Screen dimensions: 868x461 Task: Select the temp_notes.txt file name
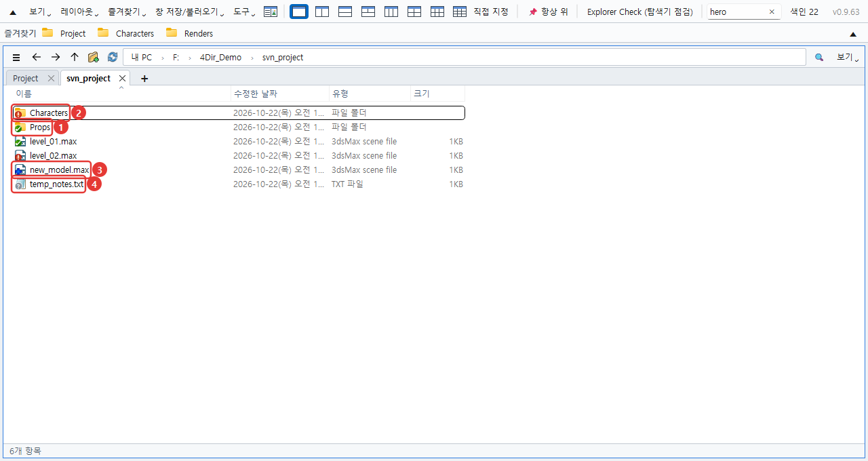[57, 184]
